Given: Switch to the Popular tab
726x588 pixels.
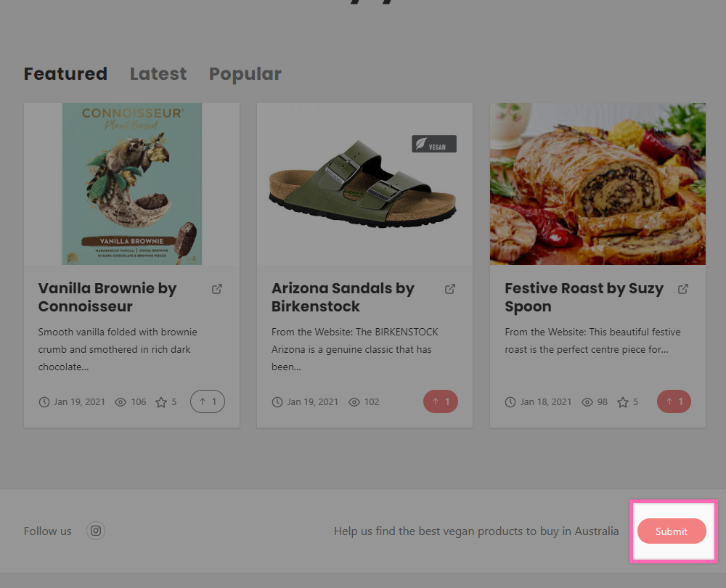Looking at the screenshot, I should click(245, 74).
